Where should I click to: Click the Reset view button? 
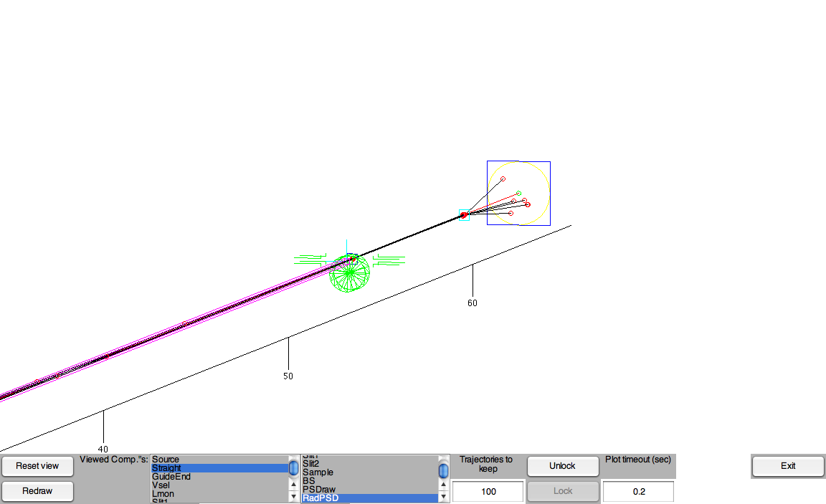tap(37, 466)
